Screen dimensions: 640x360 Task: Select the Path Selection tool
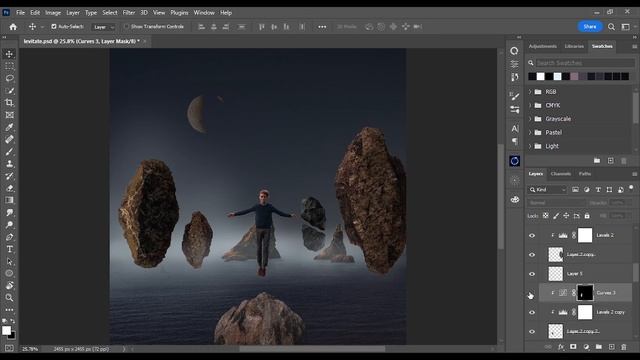click(9, 261)
